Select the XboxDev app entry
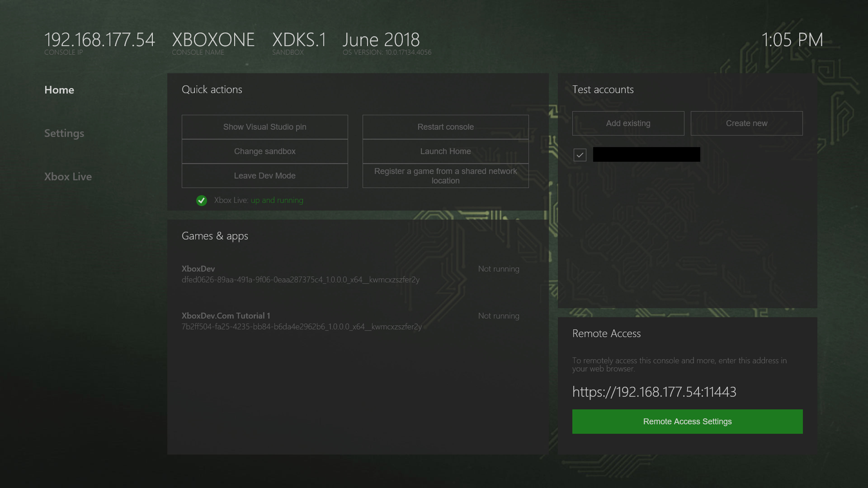The image size is (868, 488). pos(300,274)
